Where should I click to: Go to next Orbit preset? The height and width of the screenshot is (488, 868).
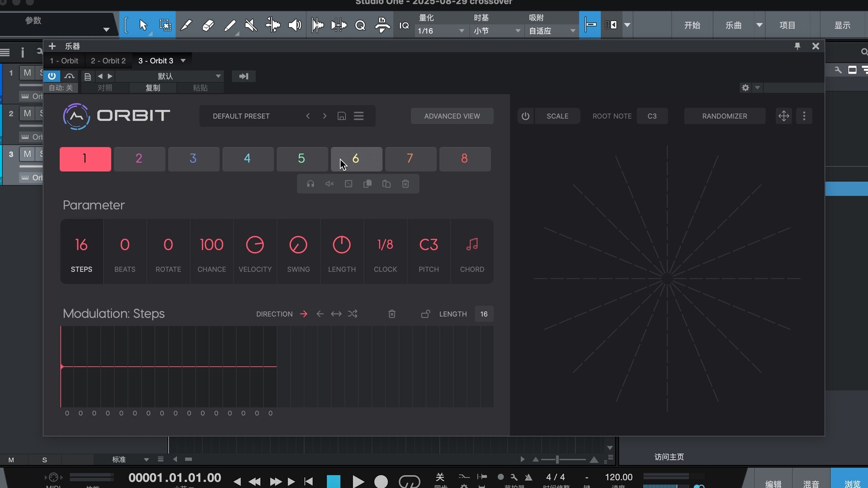tap(325, 116)
